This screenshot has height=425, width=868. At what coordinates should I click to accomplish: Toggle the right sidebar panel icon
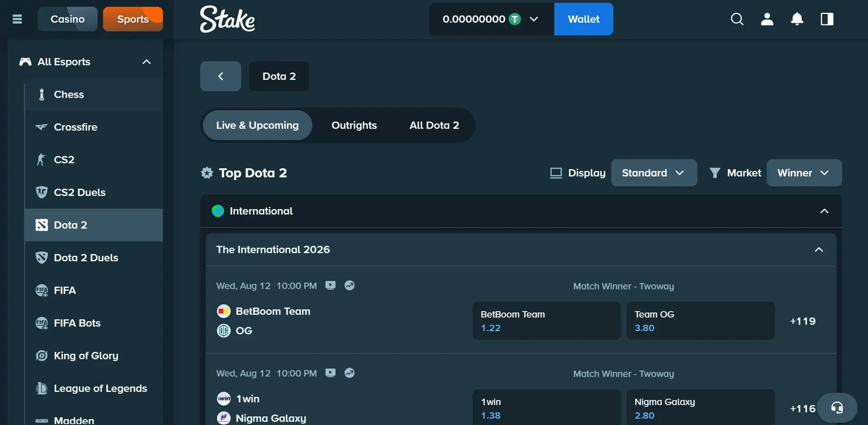[x=827, y=19]
